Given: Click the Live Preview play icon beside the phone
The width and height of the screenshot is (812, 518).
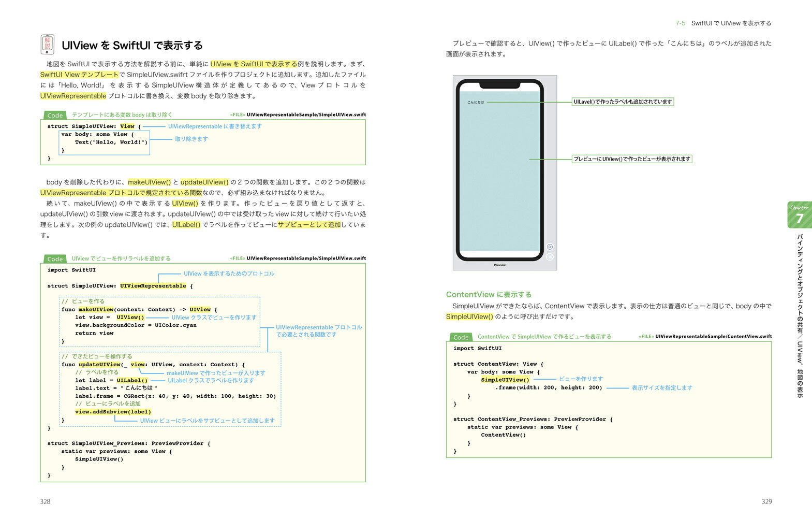Looking at the screenshot, I should 550,247.
